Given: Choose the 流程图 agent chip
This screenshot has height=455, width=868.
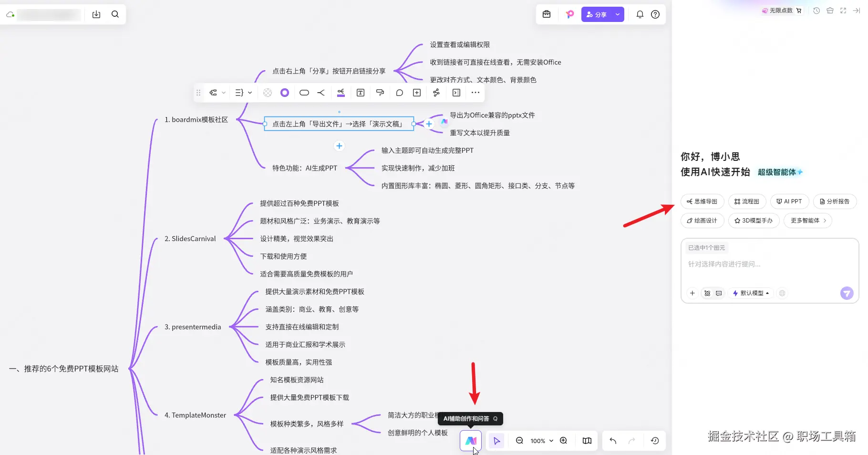Looking at the screenshot, I should point(747,201).
